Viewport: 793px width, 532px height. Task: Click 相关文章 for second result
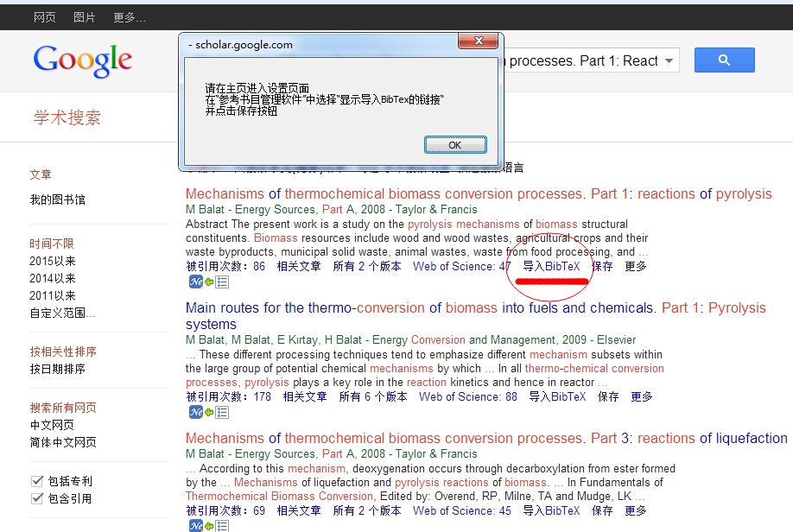point(305,396)
